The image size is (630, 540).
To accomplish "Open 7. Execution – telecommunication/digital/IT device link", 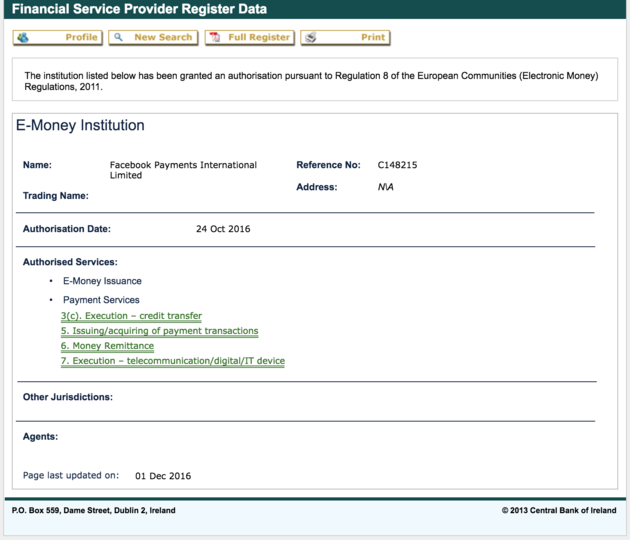I will [x=173, y=361].
